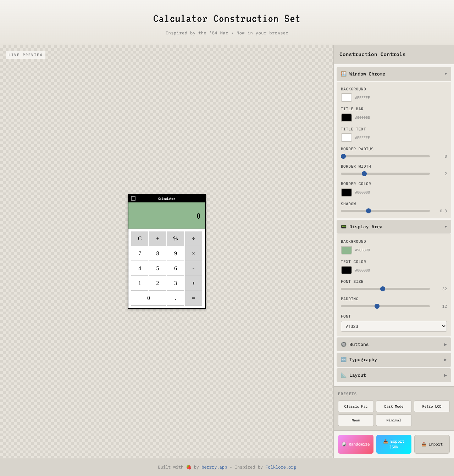Click the screen icon beside Display Area
Viewport: 454px width, 476px height.
click(x=343, y=226)
